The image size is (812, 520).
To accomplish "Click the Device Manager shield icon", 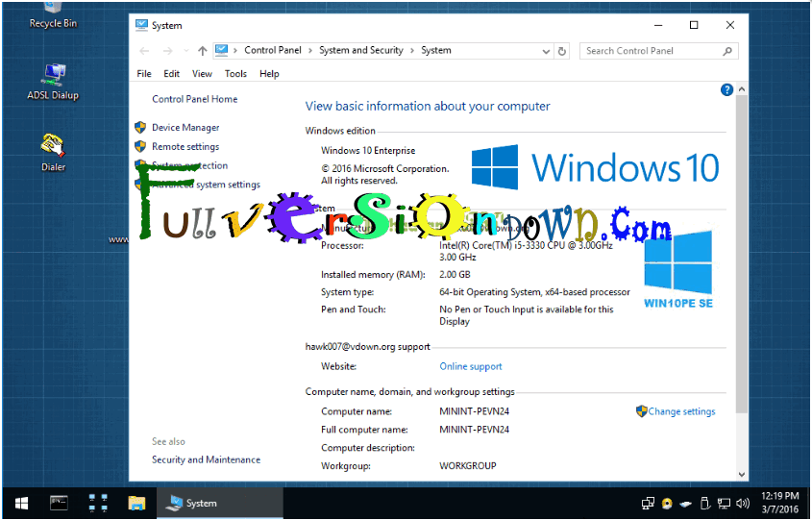I will click(x=140, y=128).
